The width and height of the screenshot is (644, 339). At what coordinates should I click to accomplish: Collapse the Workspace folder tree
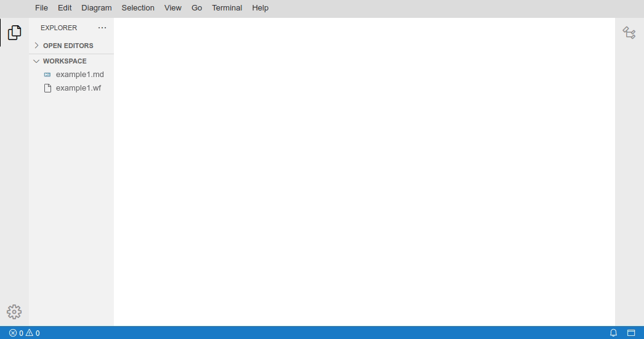(64, 61)
